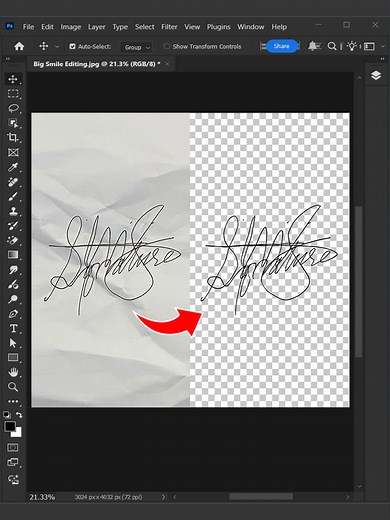The width and height of the screenshot is (390, 520).
Task: Open the File menu
Action: coord(28,27)
